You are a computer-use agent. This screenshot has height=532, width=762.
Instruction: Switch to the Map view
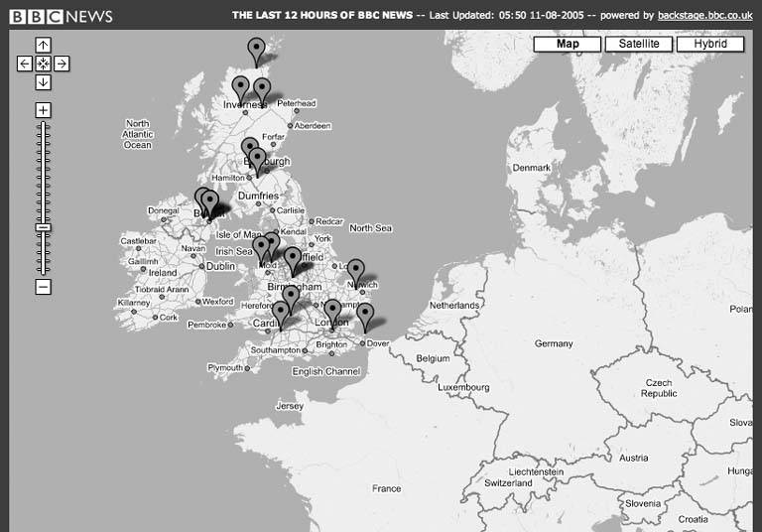tap(568, 44)
